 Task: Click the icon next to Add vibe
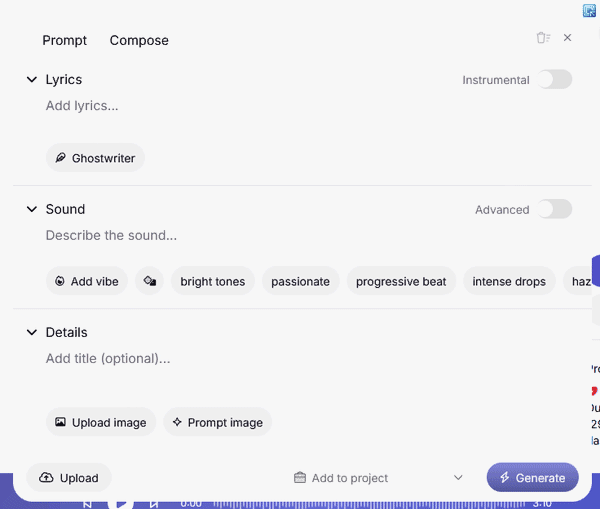click(150, 281)
